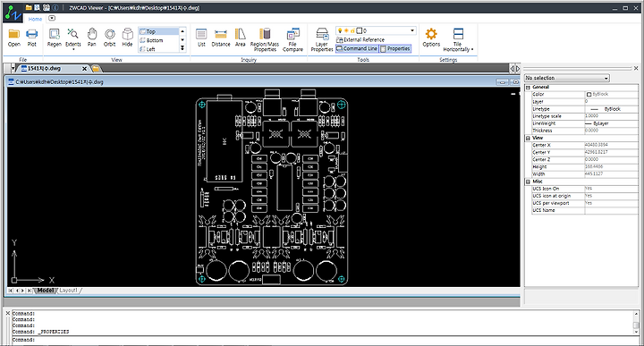Open the File Compare tool
Screen dimensions: 644x346
(292, 40)
